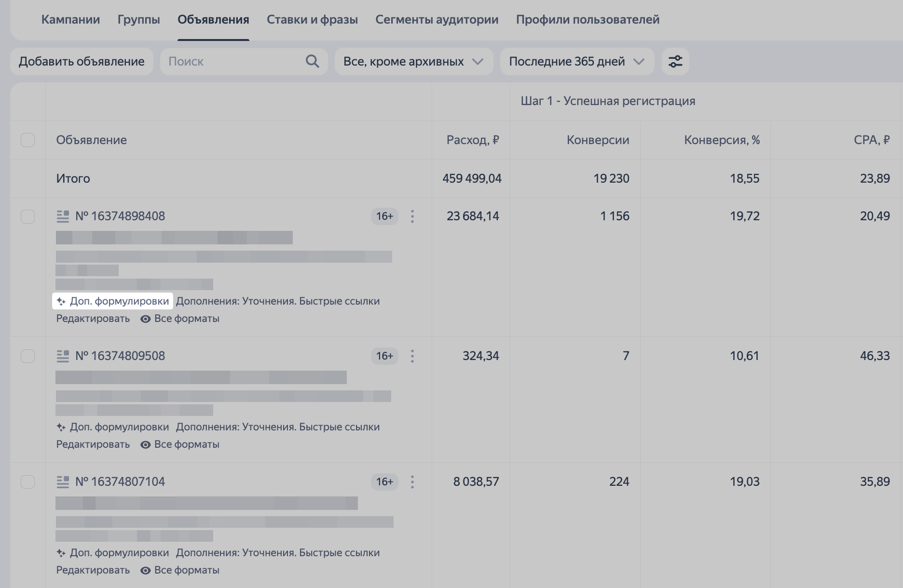This screenshot has height=588, width=903.
Task: Select the checkbox for ad 16374807104
Action: 28,482
